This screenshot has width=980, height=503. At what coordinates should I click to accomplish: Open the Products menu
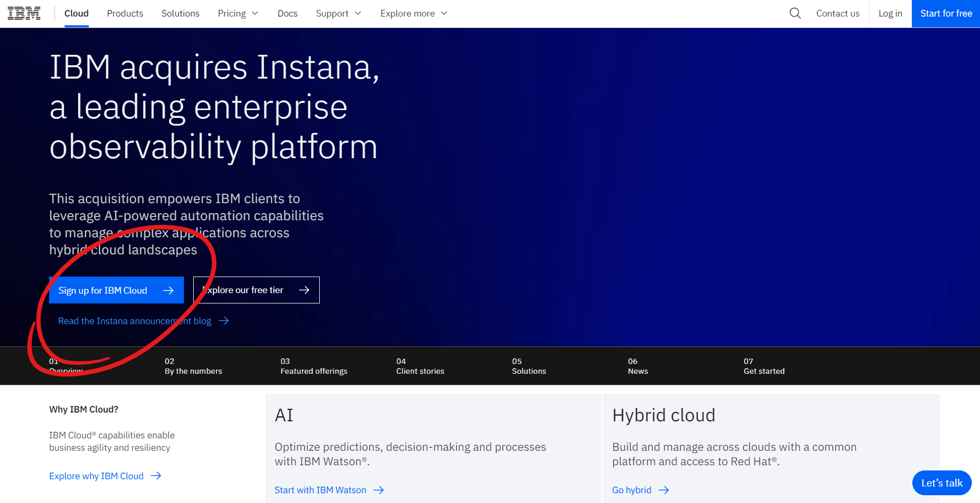tap(125, 13)
